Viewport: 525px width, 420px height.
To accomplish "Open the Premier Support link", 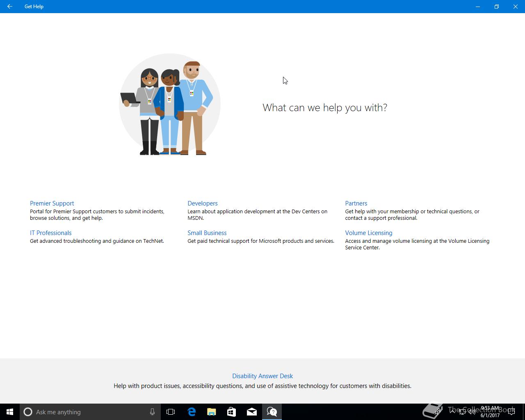I will tap(52, 203).
